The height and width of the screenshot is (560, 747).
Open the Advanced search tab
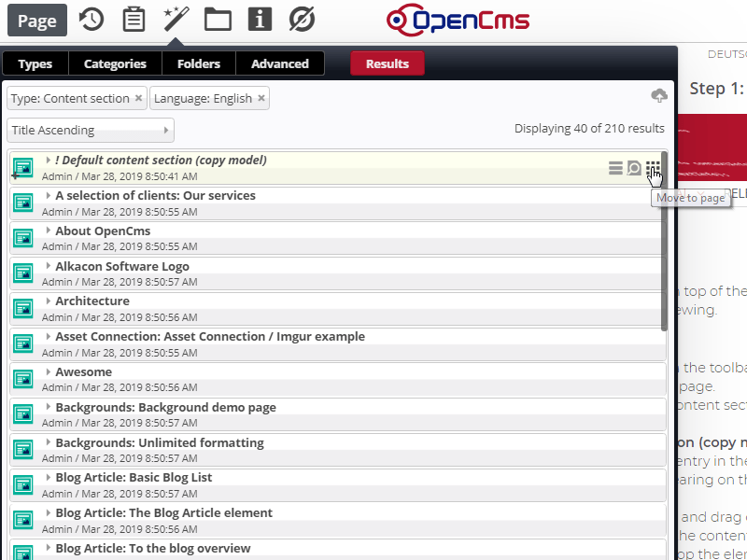pos(280,63)
